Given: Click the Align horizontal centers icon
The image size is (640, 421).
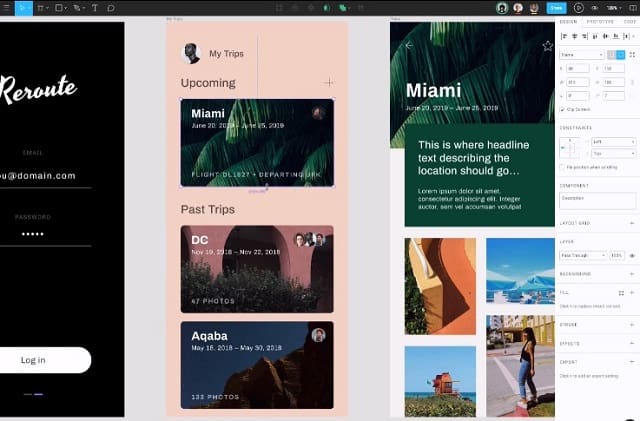Looking at the screenshot, I should 575,36.
